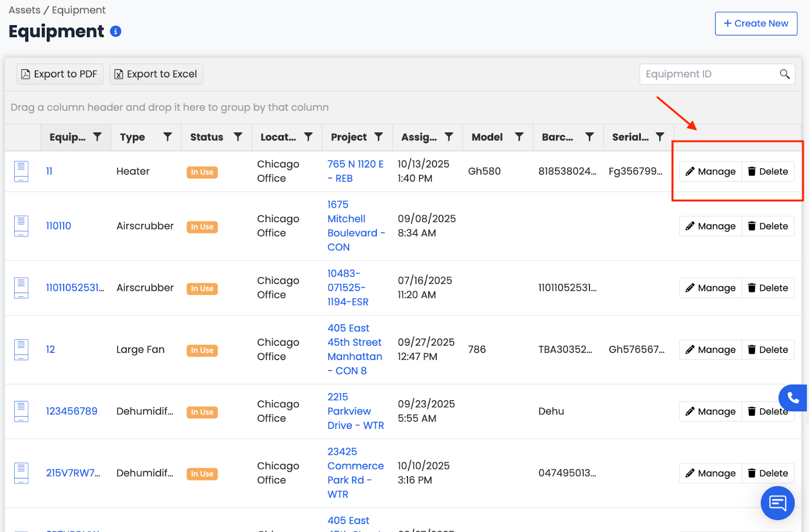
Task: Open project 1675 Mitchell Boulevard - CON
Action: [356, 226]
